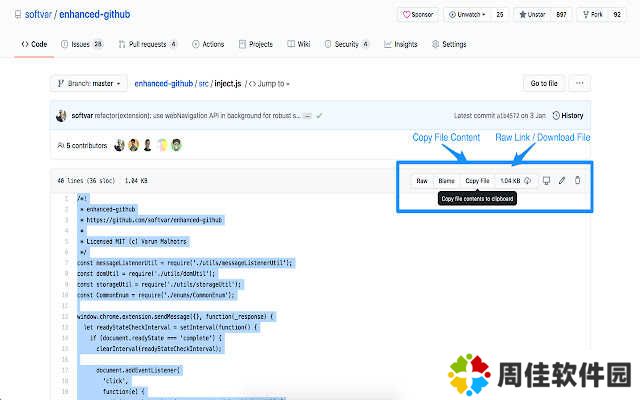Open the Pull requests tab
This screenshot has height=400, width=640.
(x=147, y=44)
